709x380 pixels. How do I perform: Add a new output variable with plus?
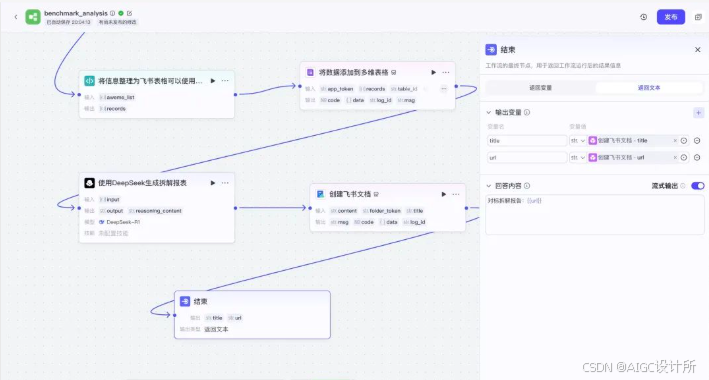point(698,113)
